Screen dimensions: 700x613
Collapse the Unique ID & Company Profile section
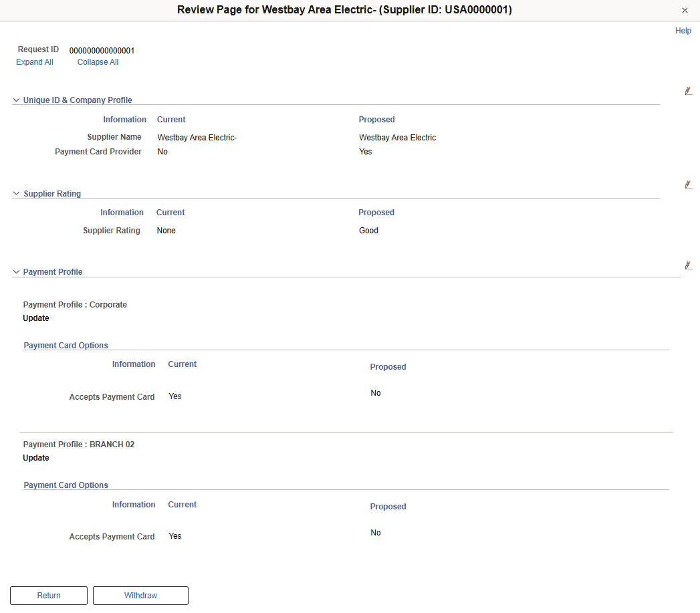point(16,100)
